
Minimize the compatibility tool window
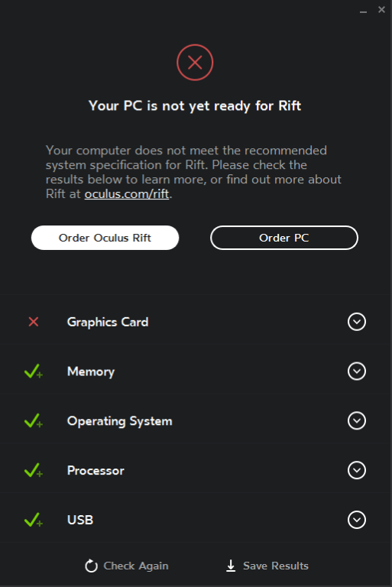point(363,11)
